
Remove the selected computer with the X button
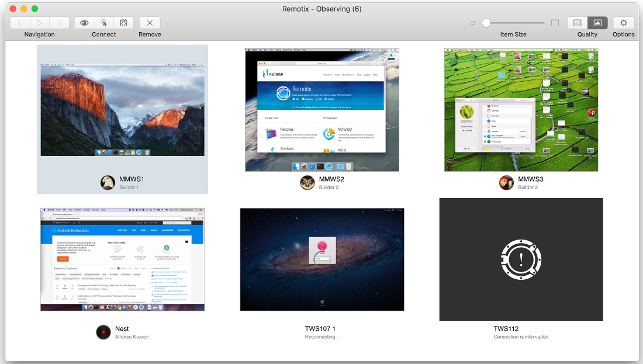(150, 23)
